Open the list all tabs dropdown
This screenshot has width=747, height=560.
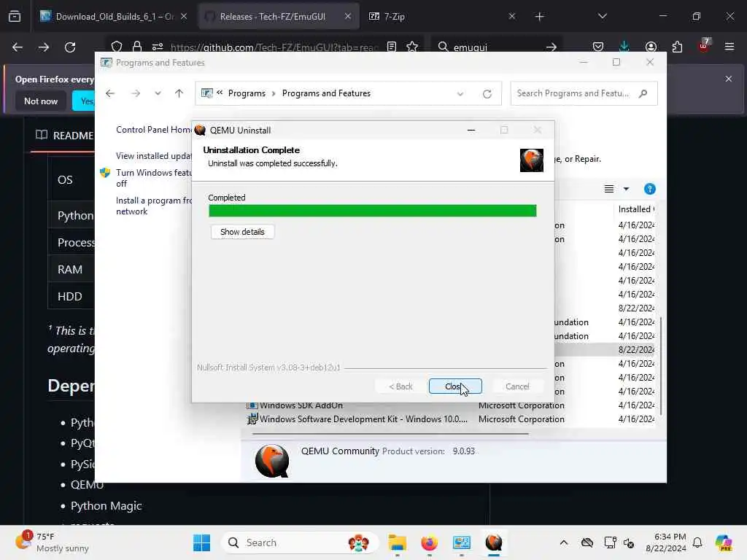coord(602,16)
